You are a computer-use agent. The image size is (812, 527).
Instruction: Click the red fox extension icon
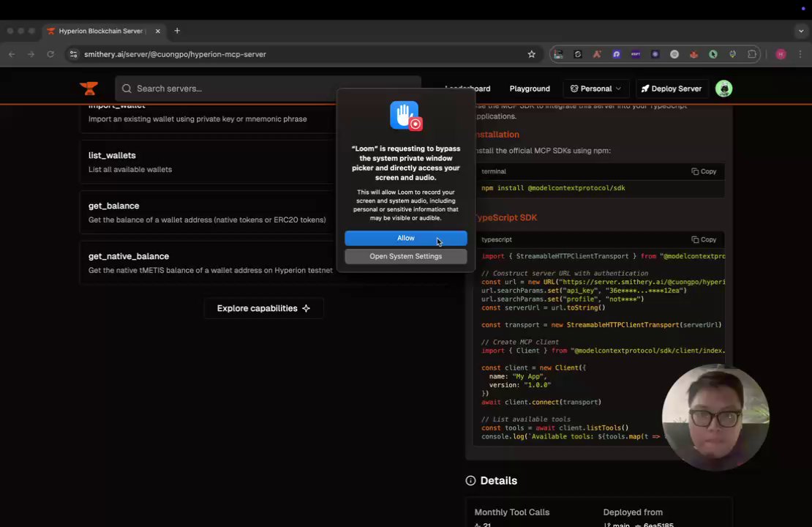pos(694,54)
